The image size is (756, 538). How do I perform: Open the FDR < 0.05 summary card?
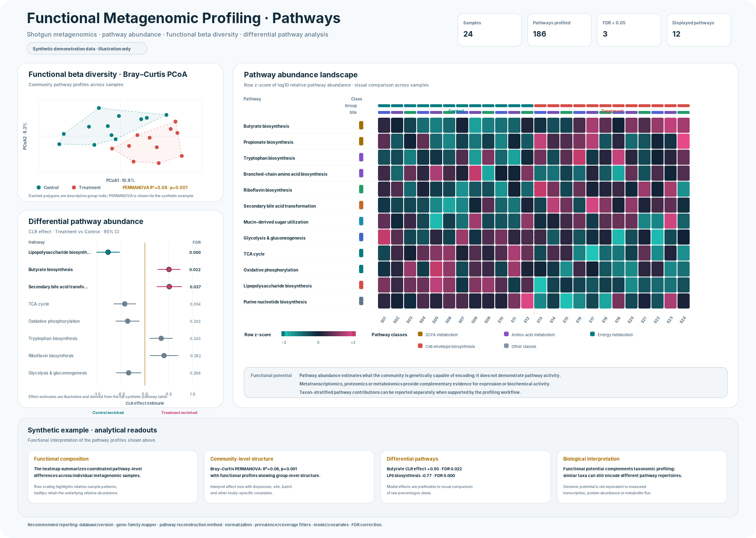[x=629, y=30]
